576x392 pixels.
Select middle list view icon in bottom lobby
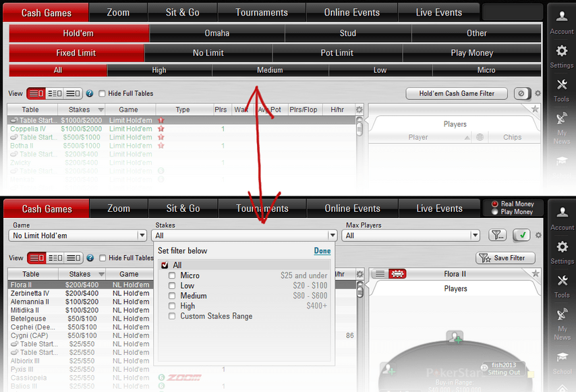pyautogui.click(x=55, y=258)
